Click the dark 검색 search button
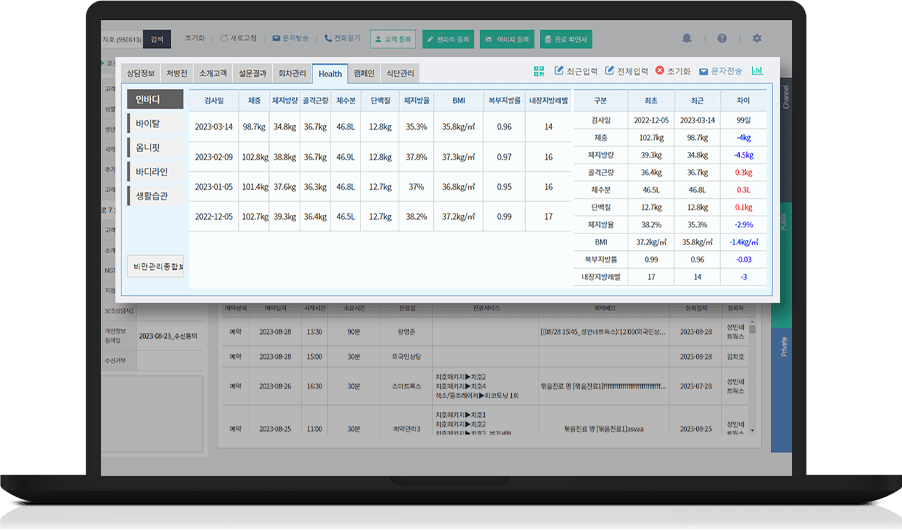 (157, 39)
